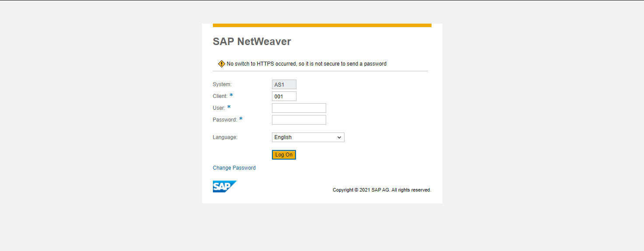
Task: Click the Password label text
Action: [x=225, y=120]
